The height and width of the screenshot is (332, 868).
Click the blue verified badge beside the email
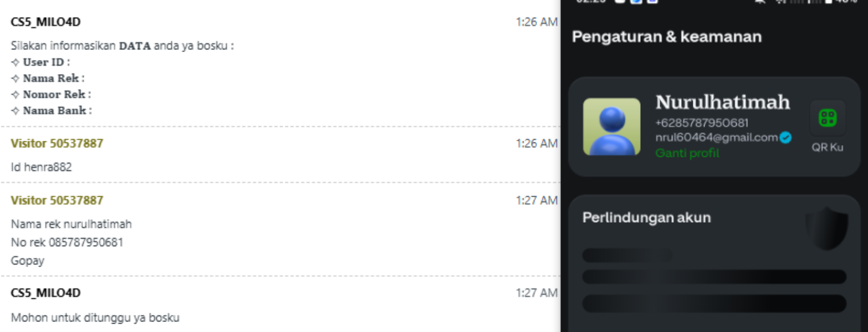(785, 137)
